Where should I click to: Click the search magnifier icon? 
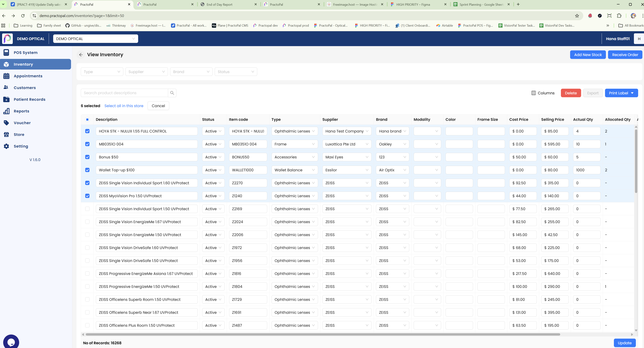pos(172,93)
